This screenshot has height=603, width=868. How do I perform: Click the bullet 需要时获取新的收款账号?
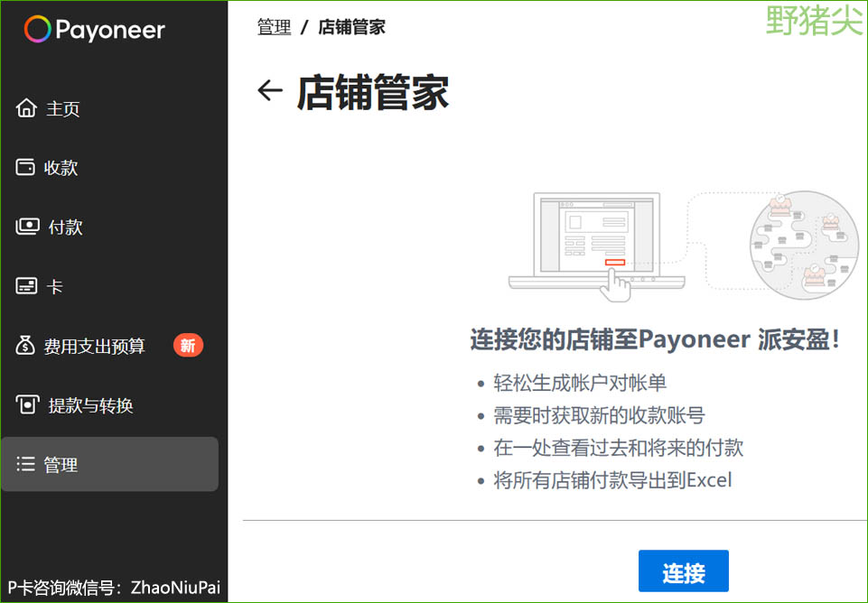click(x=599, y=415)
